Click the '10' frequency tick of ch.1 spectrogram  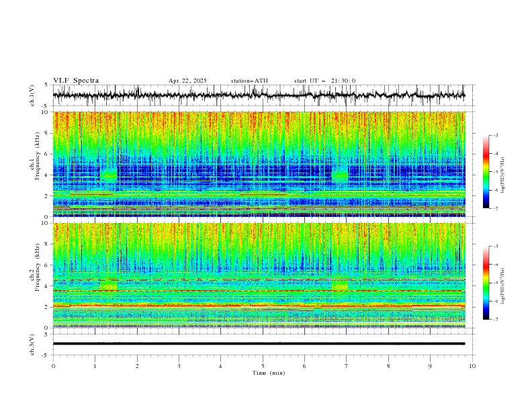coord(46,112)
